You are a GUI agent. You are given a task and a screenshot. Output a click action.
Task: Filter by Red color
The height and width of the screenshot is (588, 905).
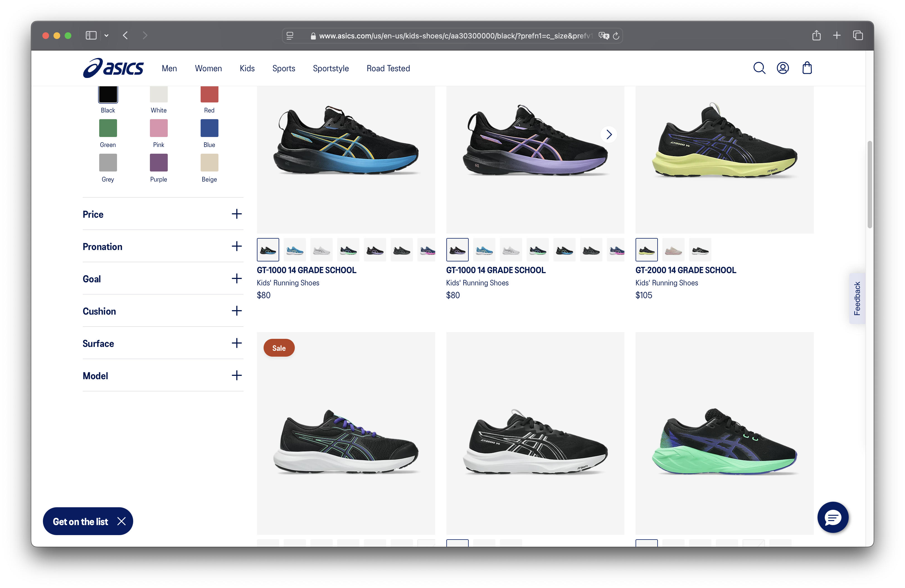[x=209, y=94]
